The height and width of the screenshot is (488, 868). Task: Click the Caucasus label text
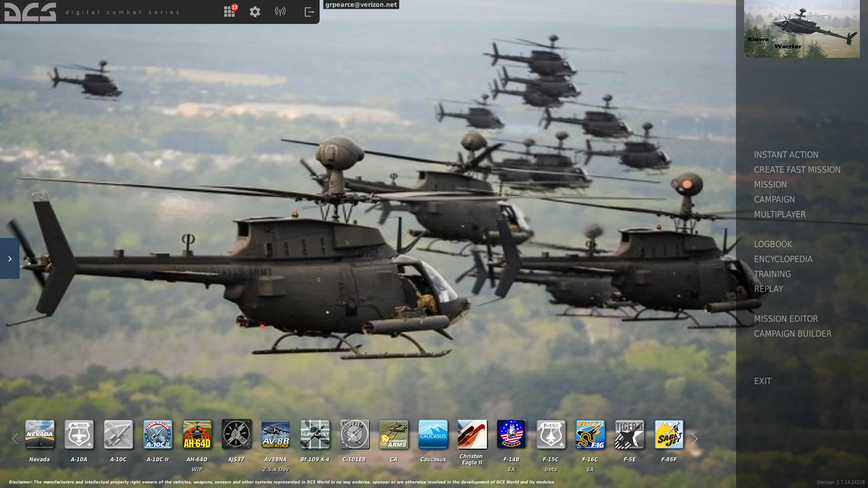pos(433,460)
